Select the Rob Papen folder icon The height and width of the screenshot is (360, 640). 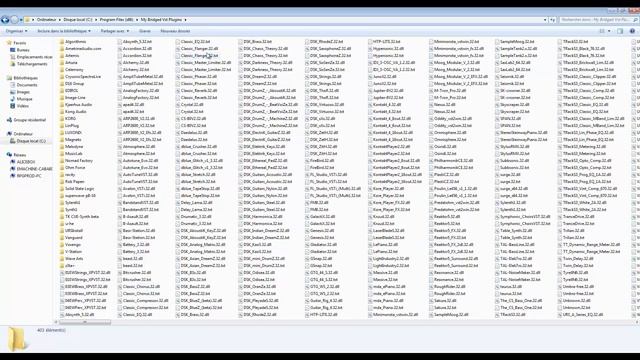(x=62, y=182)
